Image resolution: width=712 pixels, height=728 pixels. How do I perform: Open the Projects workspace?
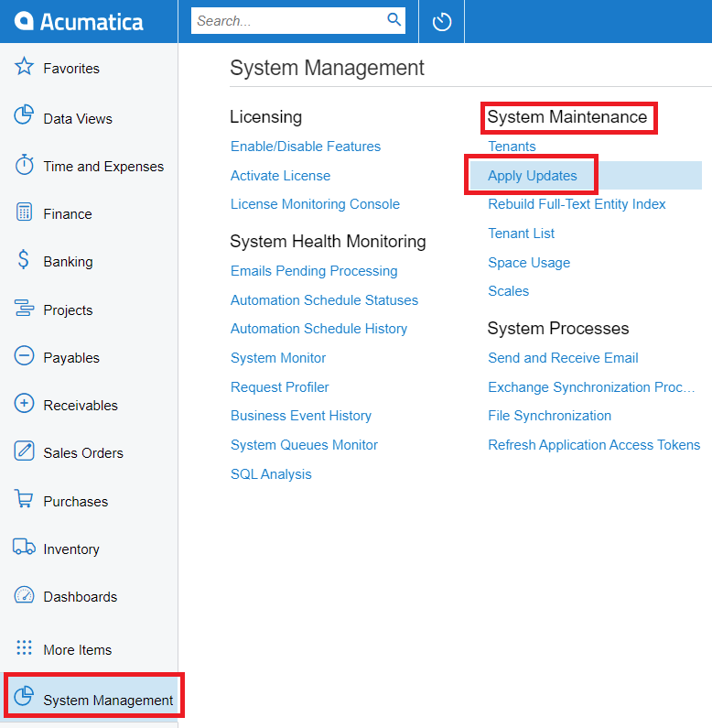coord(69,310)
